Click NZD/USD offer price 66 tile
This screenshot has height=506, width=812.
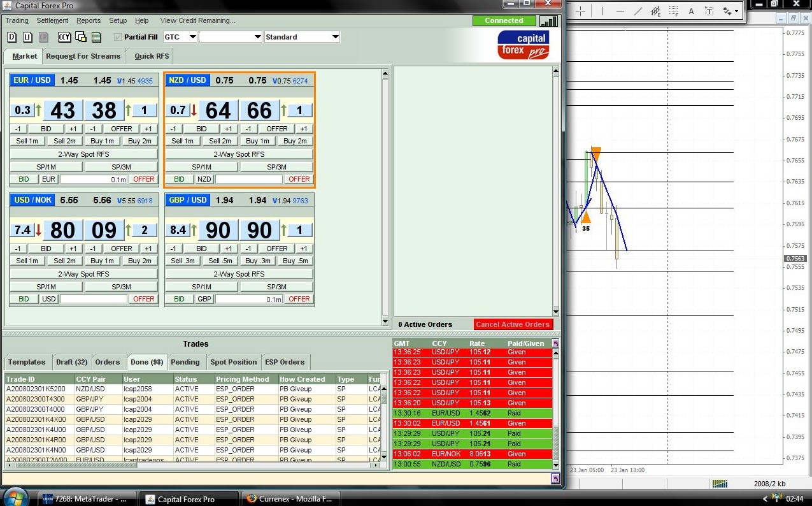click(x=259, y=110)
